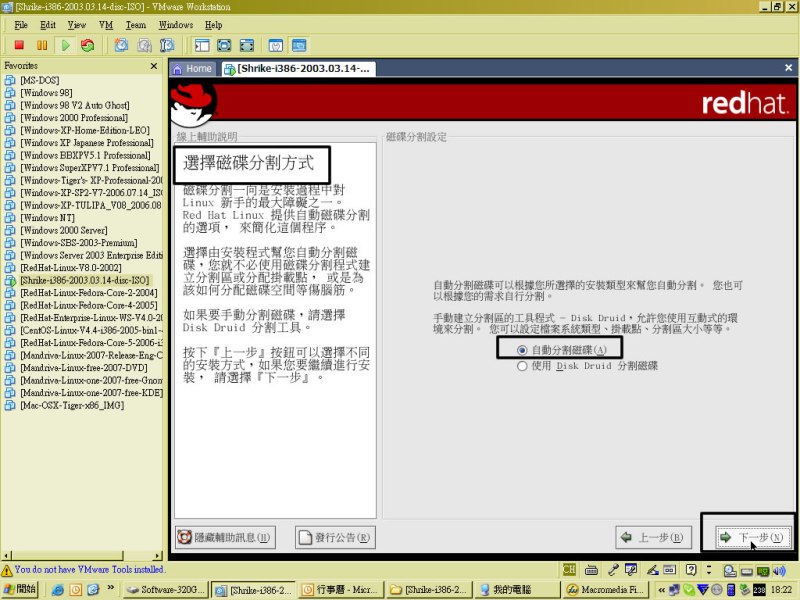Click the 上一步(B) back button
800x600 pixels.
tap(653, 537)
